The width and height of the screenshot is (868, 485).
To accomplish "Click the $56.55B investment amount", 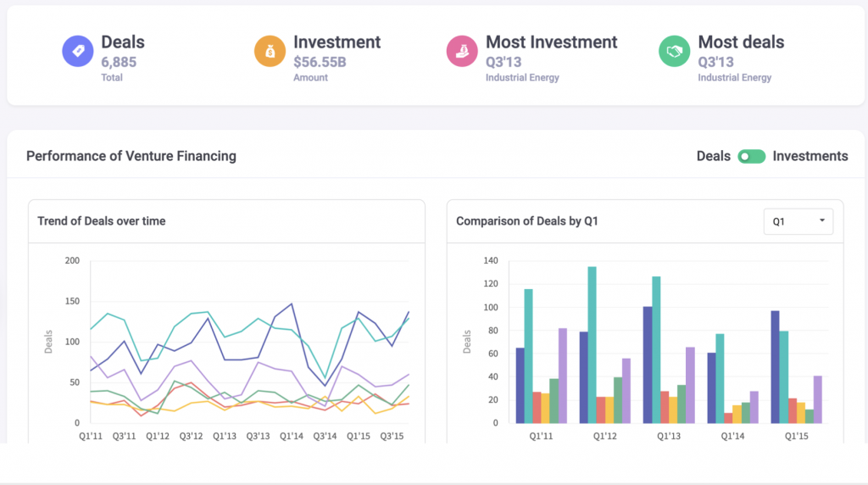I will (x=320, y=62).
